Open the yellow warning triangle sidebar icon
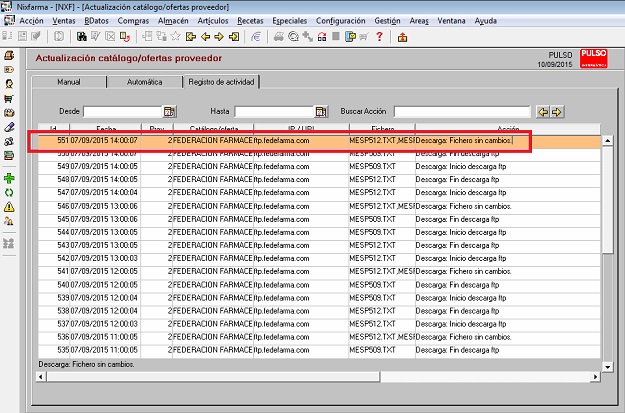625x413 pixels. 9,207
